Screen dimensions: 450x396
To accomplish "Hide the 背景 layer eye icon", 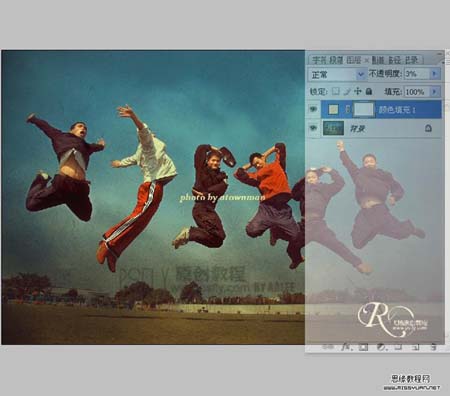I will click(x=314, y=128).
